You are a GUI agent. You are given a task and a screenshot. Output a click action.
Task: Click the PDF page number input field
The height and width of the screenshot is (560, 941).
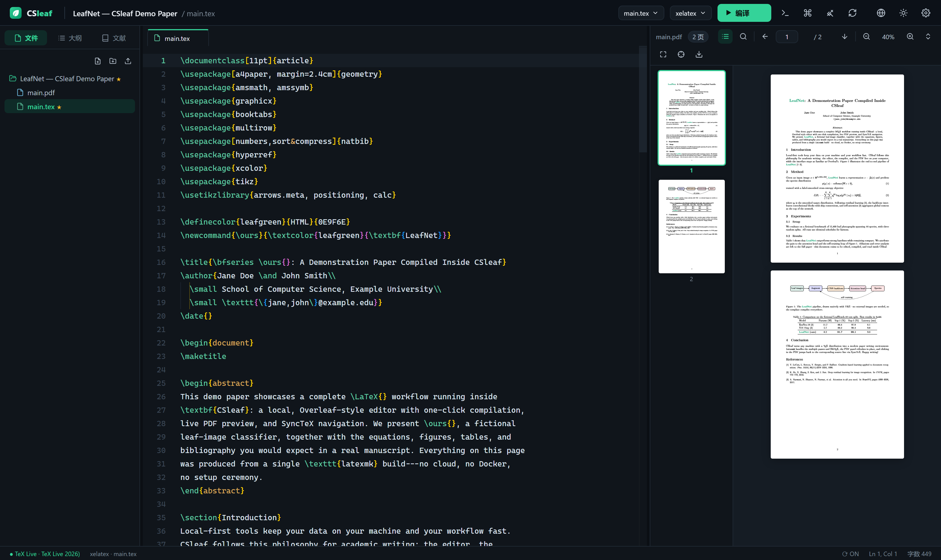(x=787, y=37)
